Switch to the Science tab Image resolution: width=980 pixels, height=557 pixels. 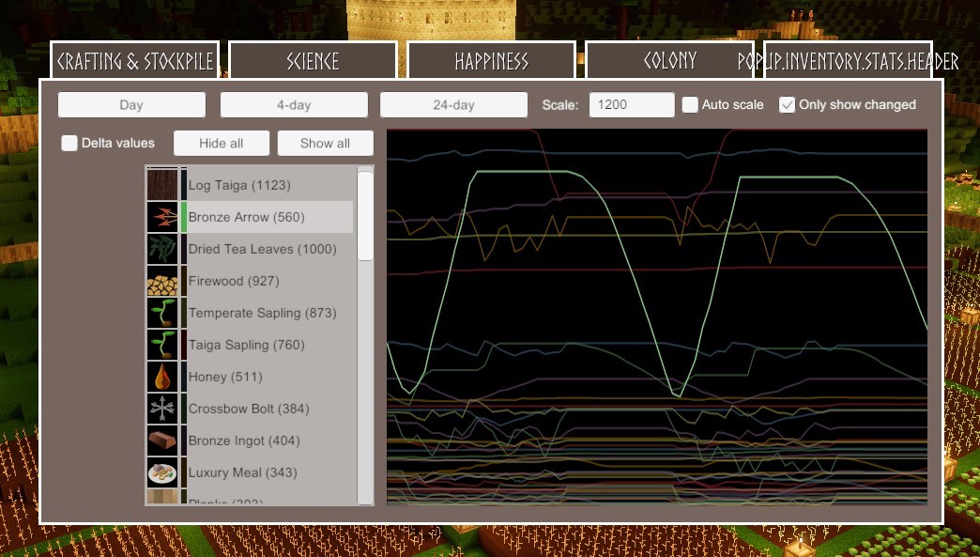tap(314, 61)
